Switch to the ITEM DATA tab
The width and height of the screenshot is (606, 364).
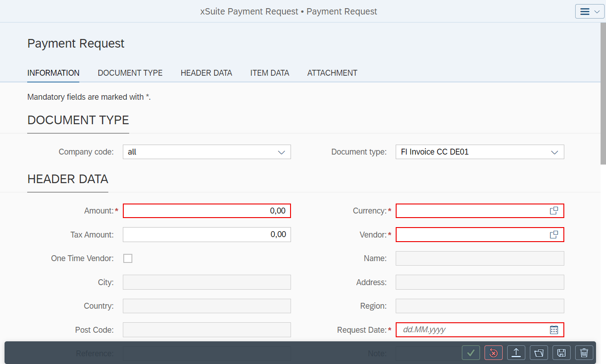[x=270, y=73]
